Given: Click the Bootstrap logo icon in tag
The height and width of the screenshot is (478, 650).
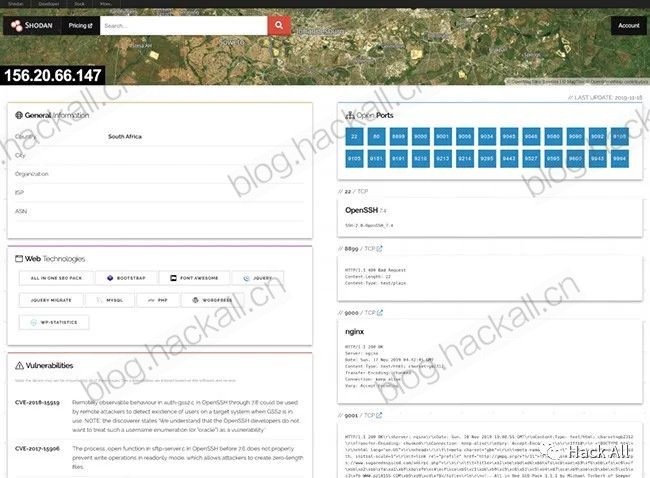Looking at the screenshot, I should pos(110,278).
